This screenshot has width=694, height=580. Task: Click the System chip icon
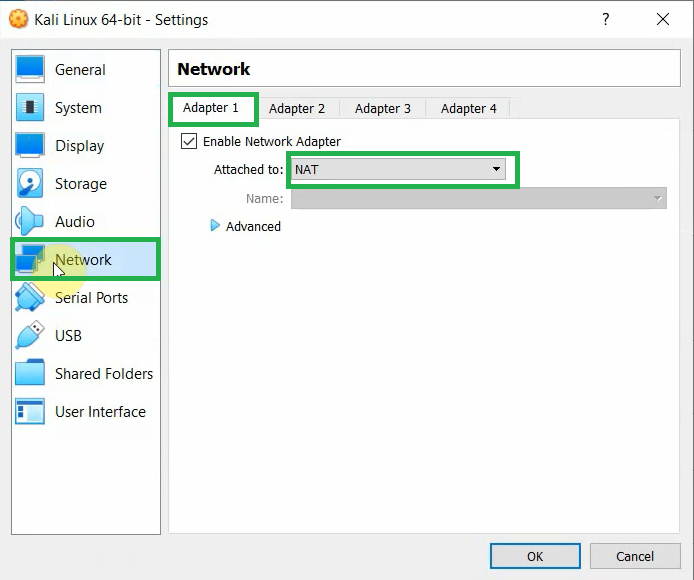30,107
